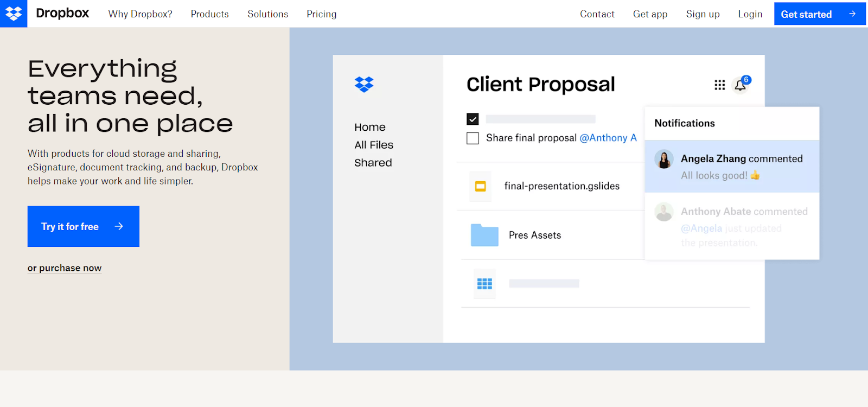Open final-presentation.gslides
The image size is (868, 407).
(x=562, y=186)
